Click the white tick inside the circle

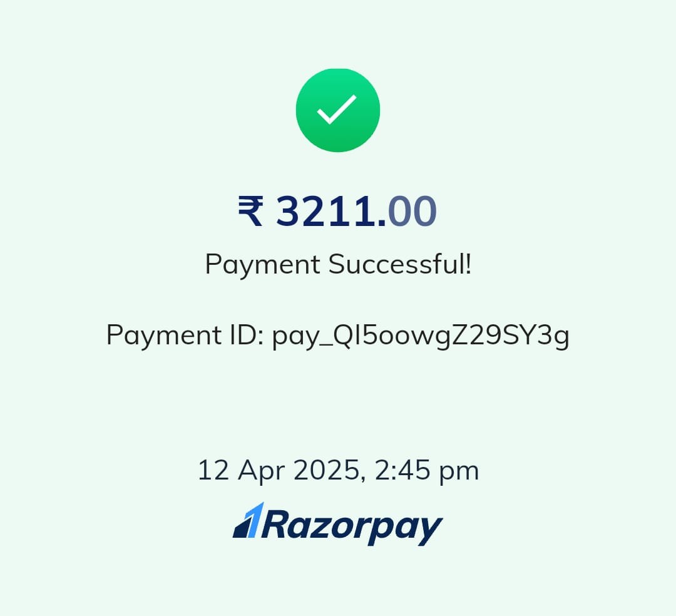click(x=337, y=110)
